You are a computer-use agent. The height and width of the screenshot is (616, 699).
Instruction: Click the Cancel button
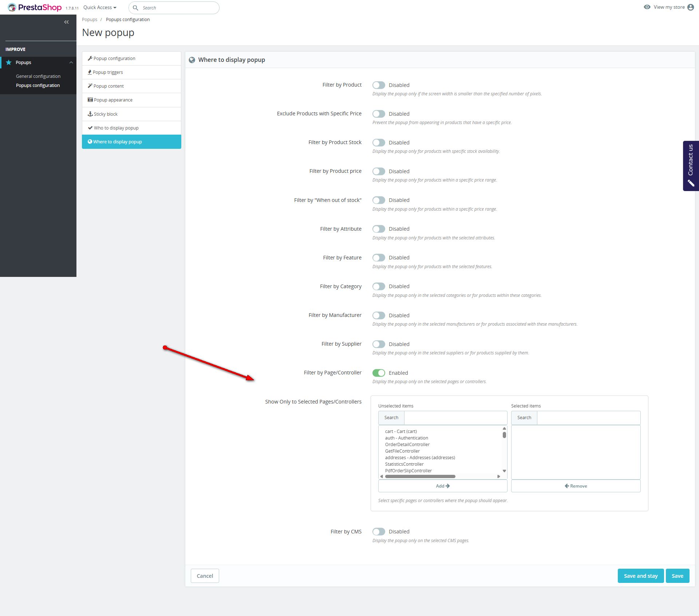[x=205, y=576]
